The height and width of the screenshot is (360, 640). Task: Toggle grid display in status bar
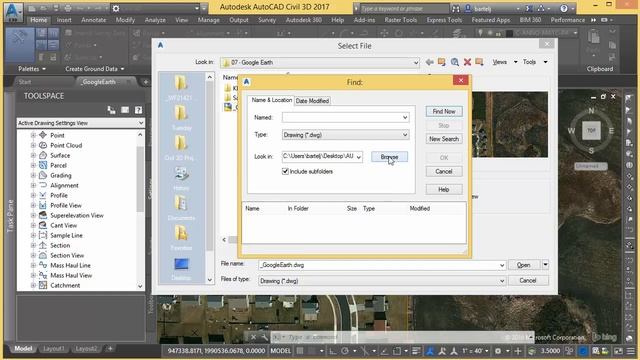[x=300, y=351]
